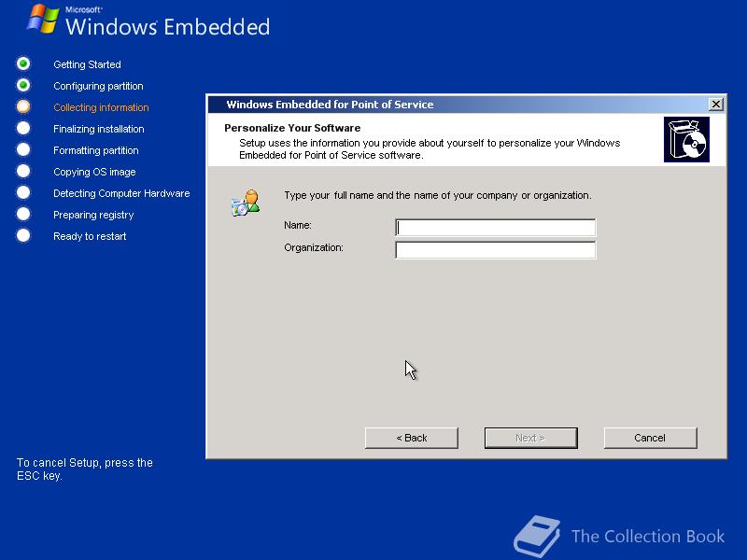Click the Preparing registry step indicator
The image size is (747, 560).
[22, 214]
